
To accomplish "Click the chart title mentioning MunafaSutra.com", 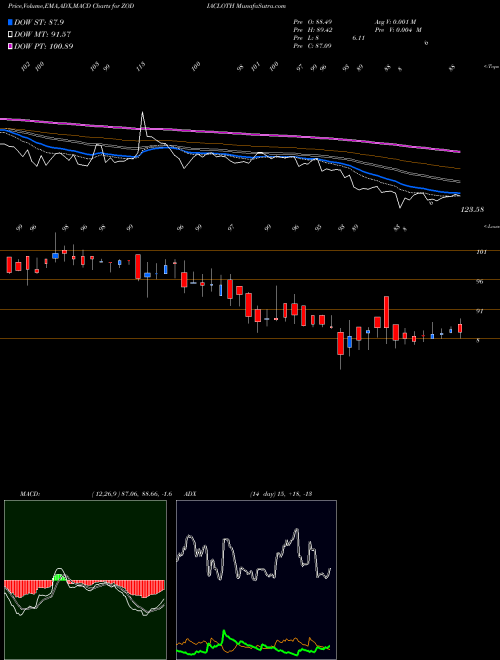I will (x=147, y=6).
